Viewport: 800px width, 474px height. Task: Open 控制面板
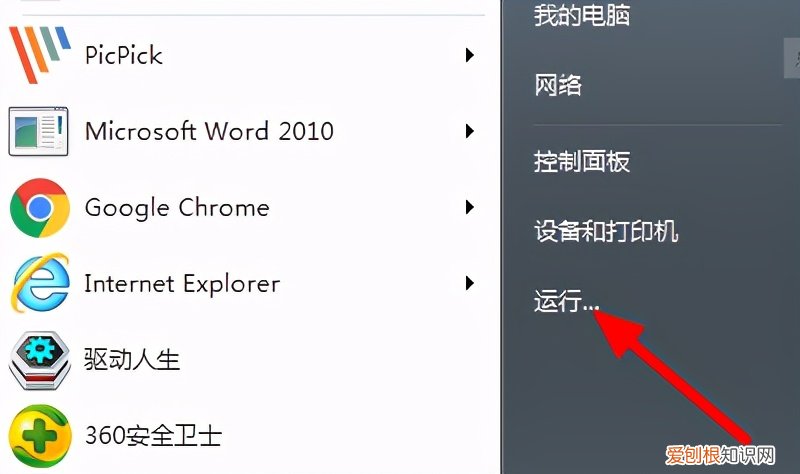(x=582, y=161)
